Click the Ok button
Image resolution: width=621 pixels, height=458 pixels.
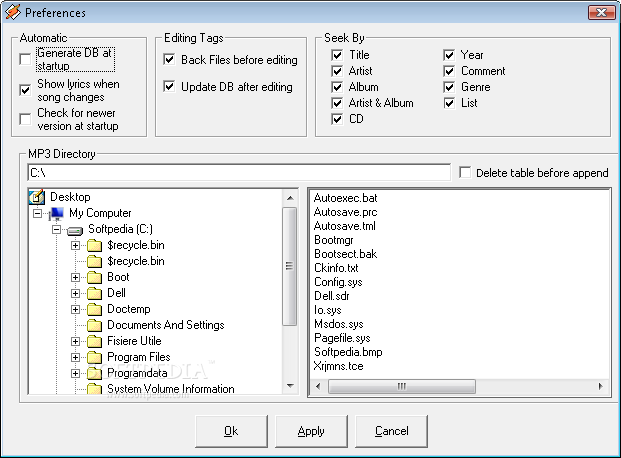click(231, 431)
